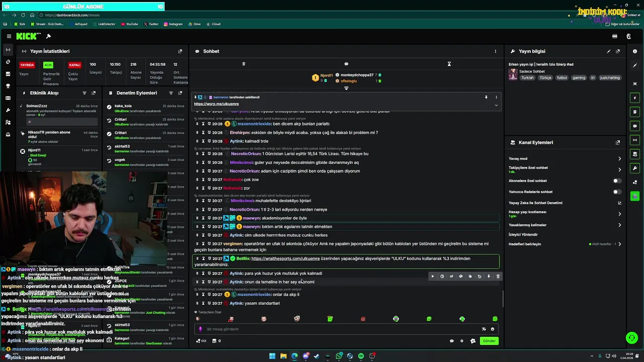Click the green support bubble at bottom right
This screenshot has height=362, width=644.
[631, 338]
